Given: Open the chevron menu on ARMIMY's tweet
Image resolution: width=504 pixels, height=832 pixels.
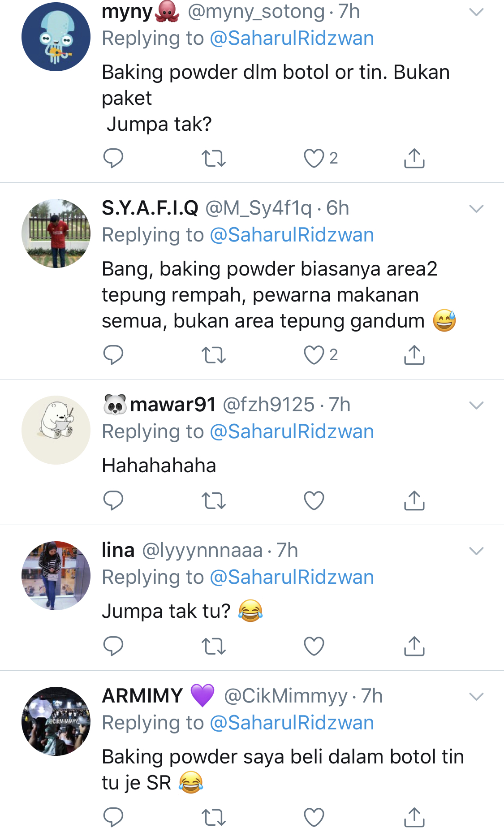Looking at the screenshot, I should (x=476, y=696).
